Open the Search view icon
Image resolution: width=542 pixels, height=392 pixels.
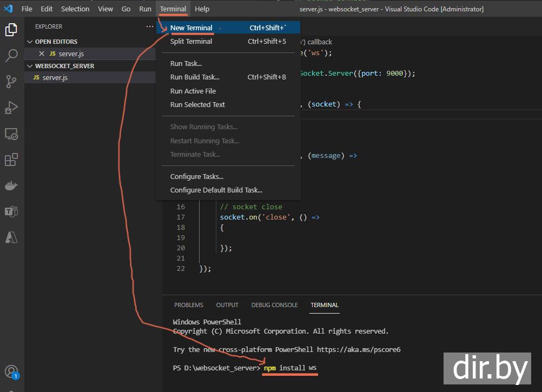click(11, 55)
